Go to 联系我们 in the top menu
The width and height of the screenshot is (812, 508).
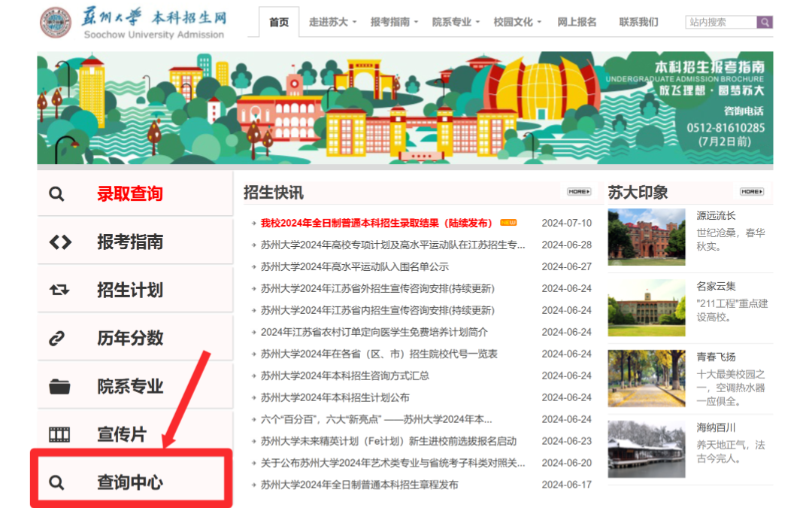638,22
